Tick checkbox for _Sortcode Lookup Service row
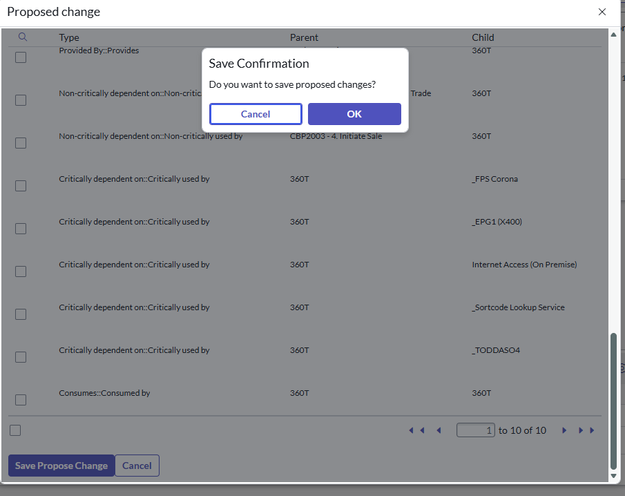 pyautogui.click(x=21, y=314)
